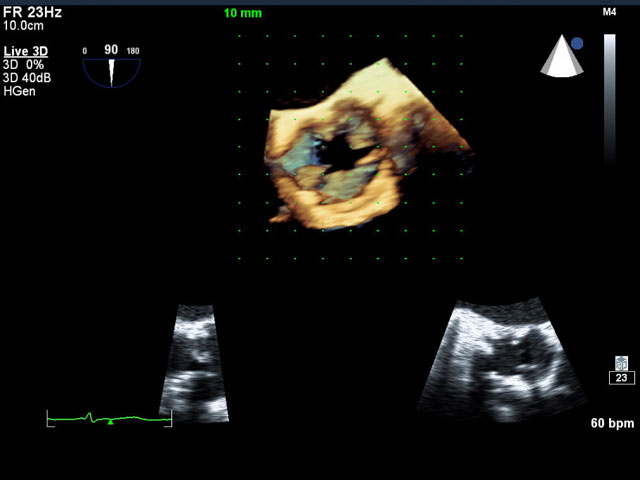Click the '10.0cm' depth value

(23, 26)
